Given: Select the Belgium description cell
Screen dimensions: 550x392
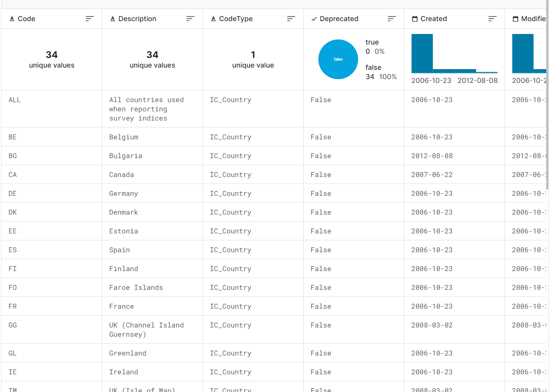Looking at the screenshot, I should pyautogui.click(x=153, y=137).
